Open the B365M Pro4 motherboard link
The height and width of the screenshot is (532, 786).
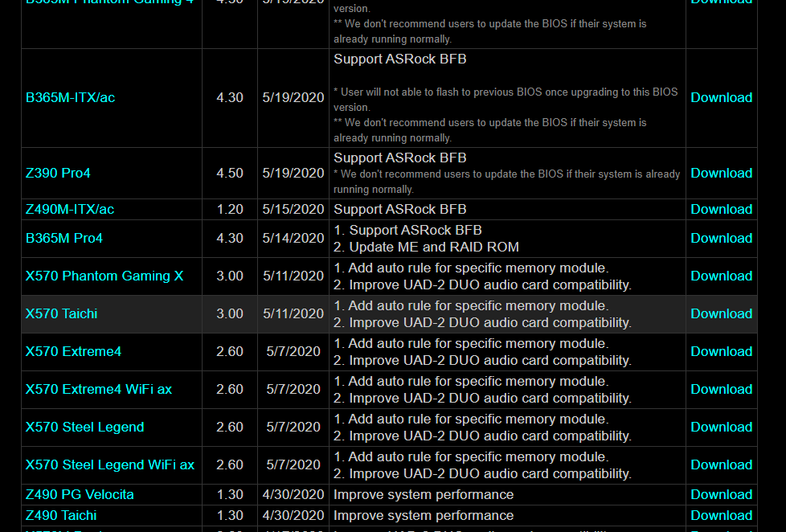pyautogui.click(x=64, y=238)
